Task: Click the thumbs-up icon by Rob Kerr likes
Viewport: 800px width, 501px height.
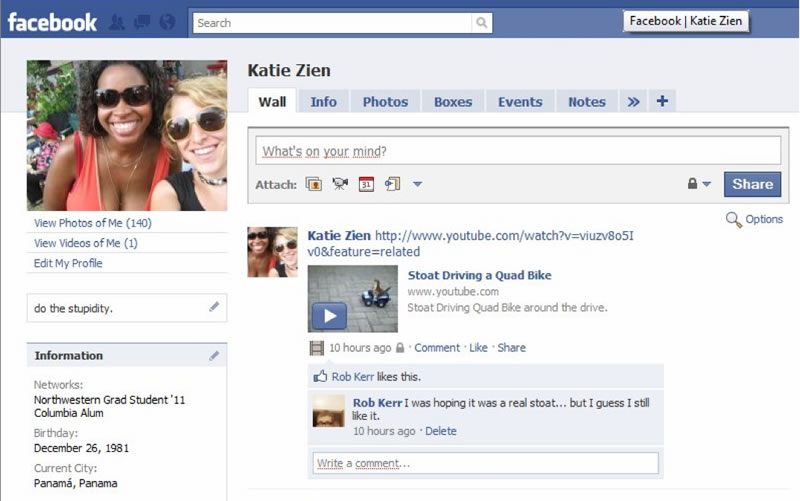Action: [x=320, y=377]
